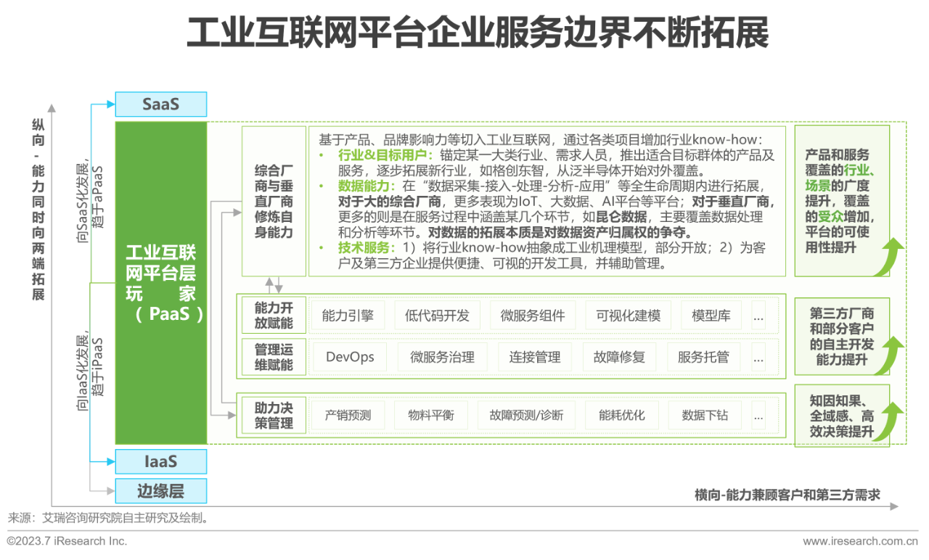
Task: Expand the ellipsis box after 服务托管
Action: [758, 357]
